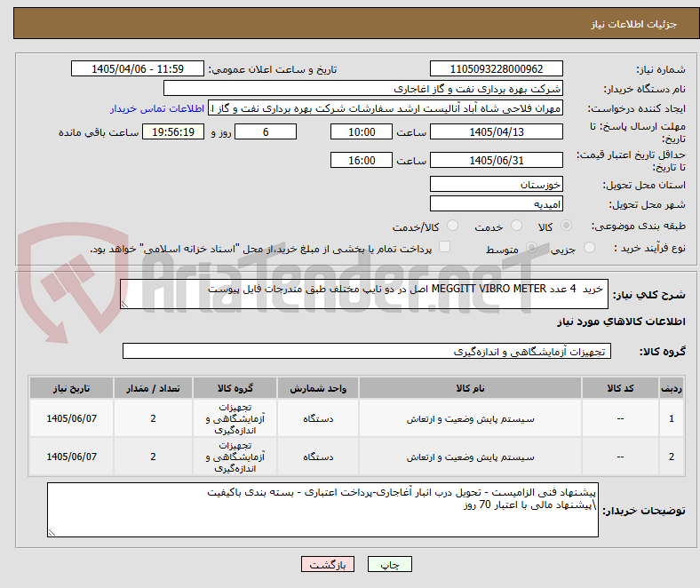The height and width of the screenshot is (588, 700).
Task: Select the کالا/خدمت radio button
Action: [x=453, y=226]
